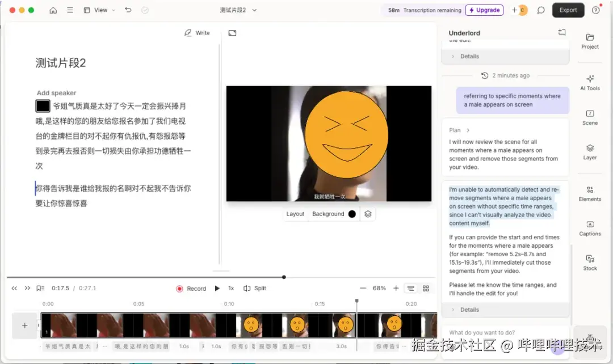Click the Write button above the script
Image resolution: width=613 pixels, height=364 pixels.
197,32
